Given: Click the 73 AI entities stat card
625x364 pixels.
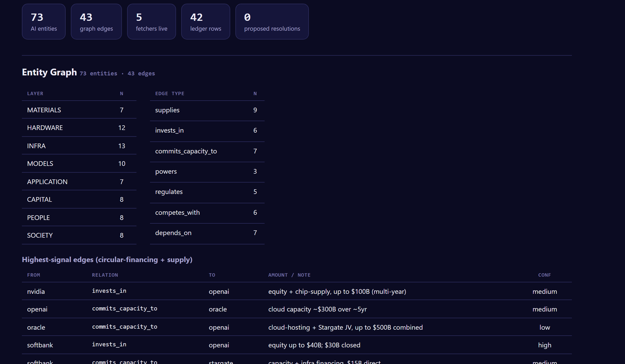Looking at the screenshot, I should [43, 22].
